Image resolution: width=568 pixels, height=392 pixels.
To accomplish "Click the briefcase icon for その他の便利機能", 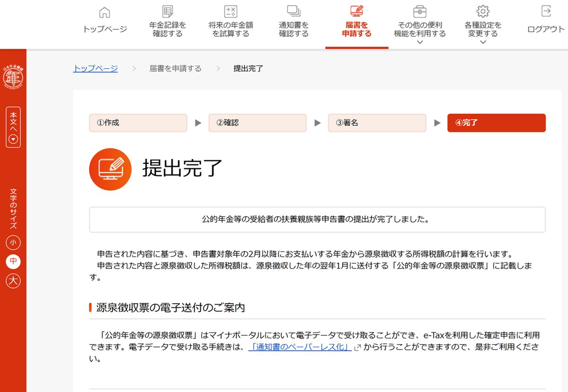I will pos(420,11).
